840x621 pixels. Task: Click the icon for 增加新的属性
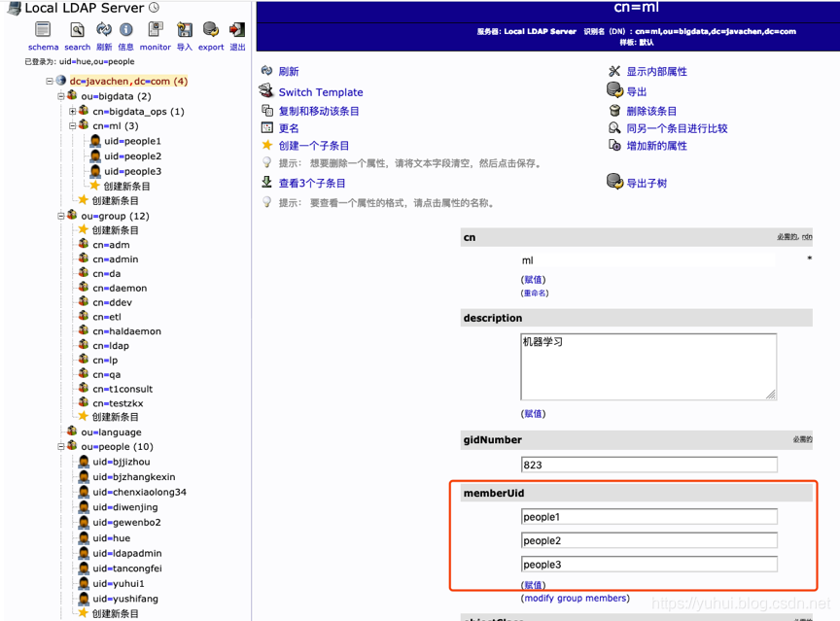click(614, 145)
